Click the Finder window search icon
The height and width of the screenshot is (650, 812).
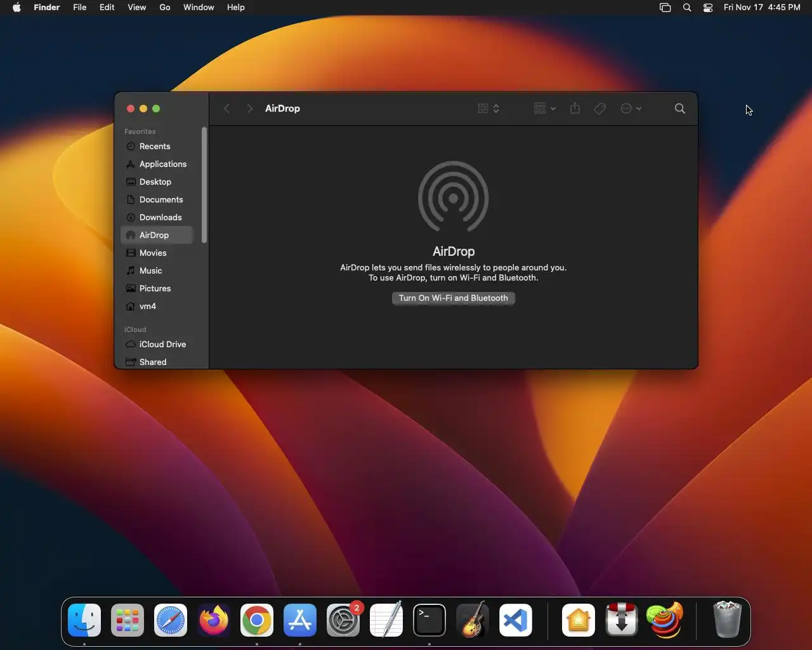tap(679, 109)
